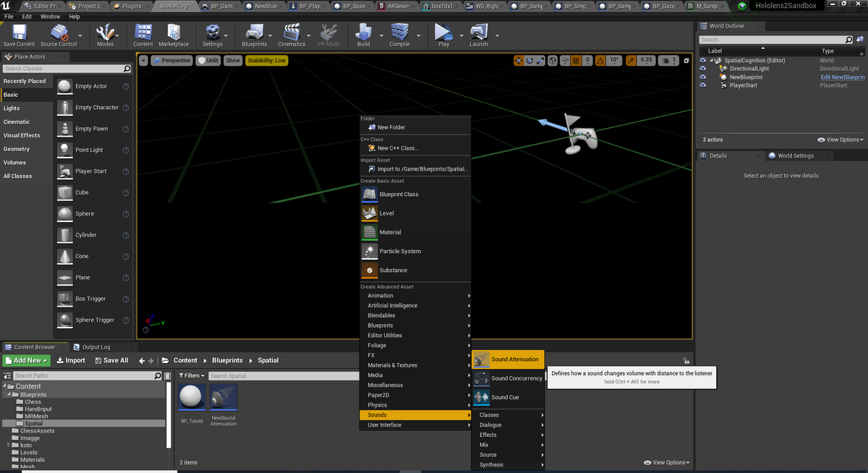Open the Modes toolbar button
The height and width of the screenshot is (473, 868).
tap(105, 35)
